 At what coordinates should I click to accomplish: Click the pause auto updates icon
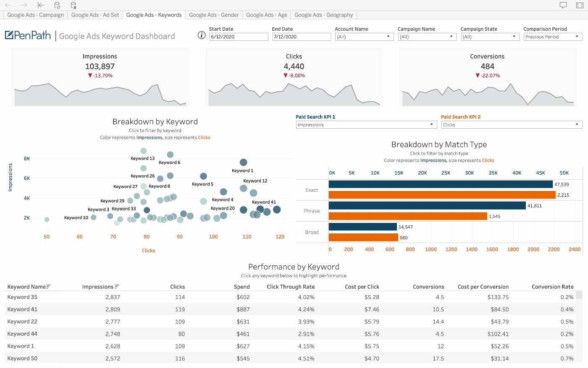tap(73, 5)
